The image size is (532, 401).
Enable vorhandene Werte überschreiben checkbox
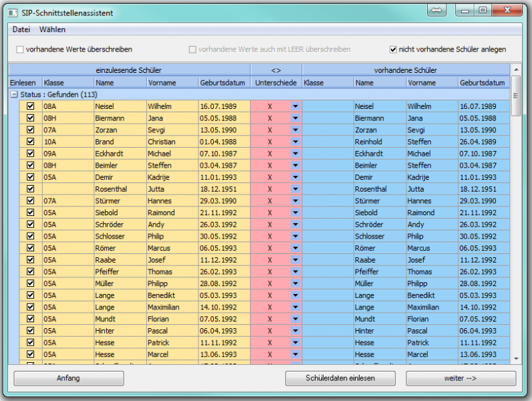(20, 49)
